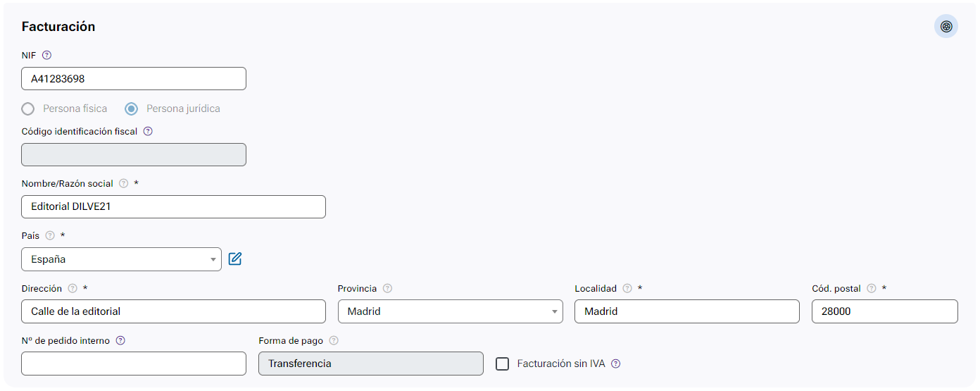Click help icon beside Nº de pedido interno

[x=120, y=340]
